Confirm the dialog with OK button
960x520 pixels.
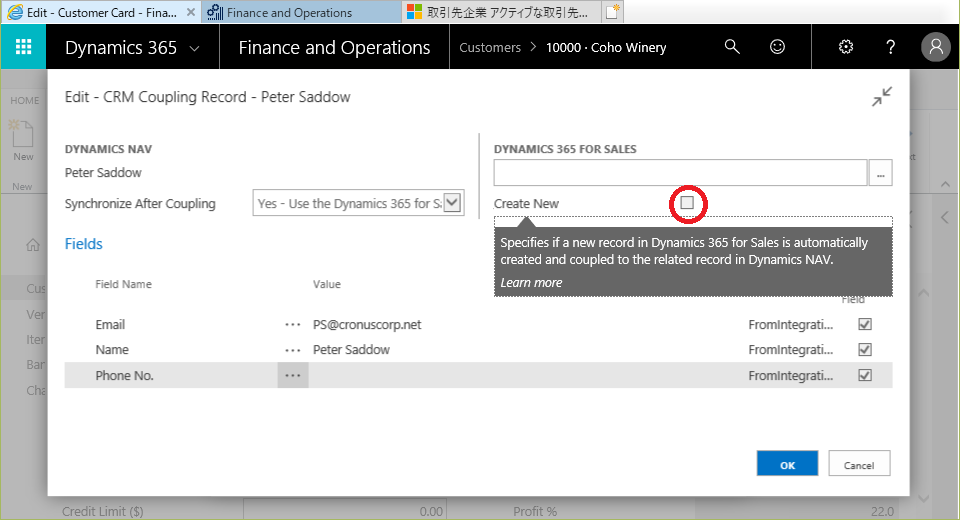click(787, 464)
